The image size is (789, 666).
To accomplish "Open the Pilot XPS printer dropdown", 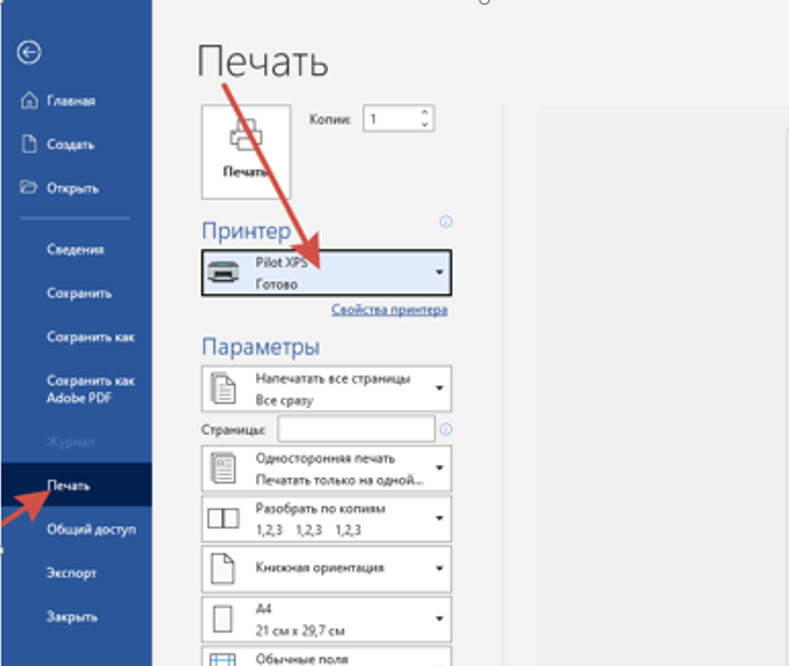I will point(327,273).
